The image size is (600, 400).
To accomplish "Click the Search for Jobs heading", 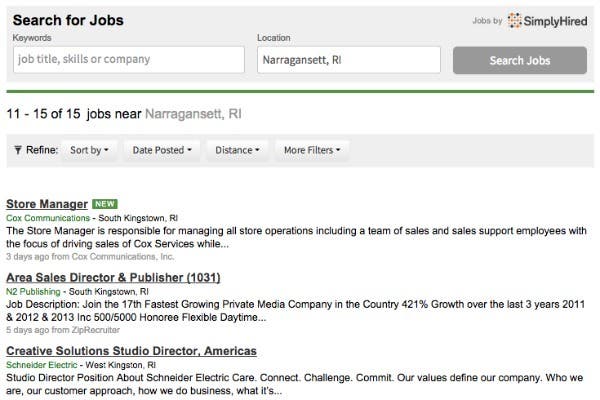I will [x=75, y=20].
